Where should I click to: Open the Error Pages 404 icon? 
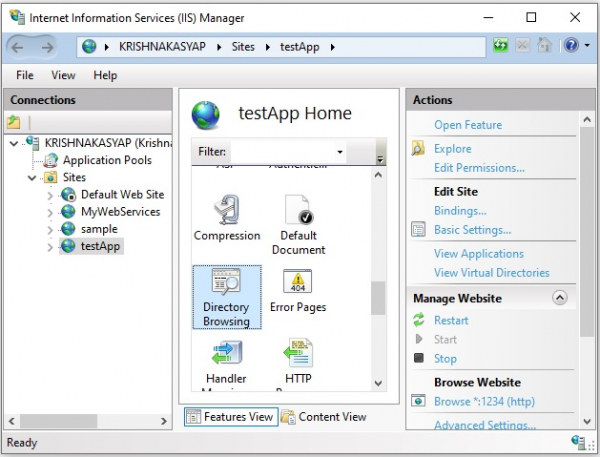pyautogui.click(x=297, y=282)
